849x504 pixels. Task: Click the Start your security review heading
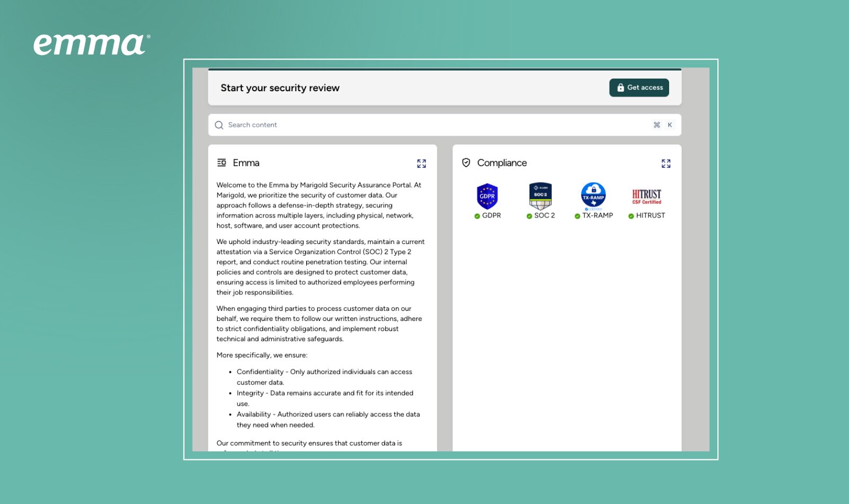coord(280,88)
